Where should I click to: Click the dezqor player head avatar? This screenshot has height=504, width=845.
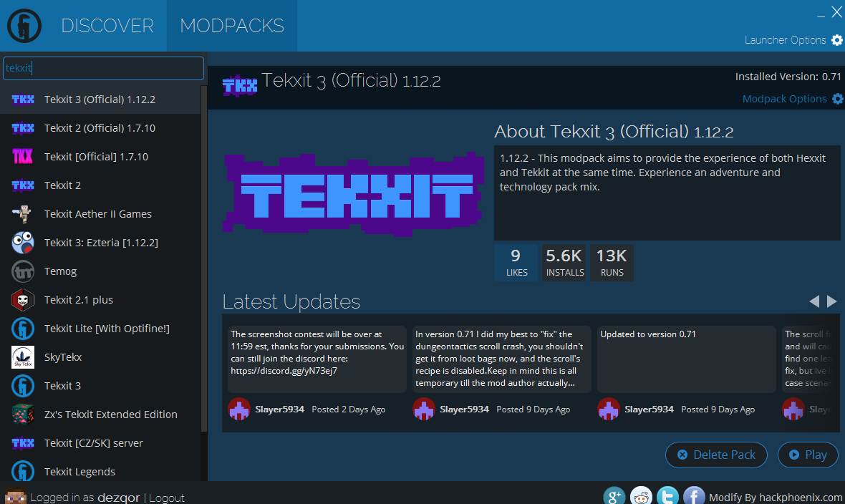(x=16, y=496)
